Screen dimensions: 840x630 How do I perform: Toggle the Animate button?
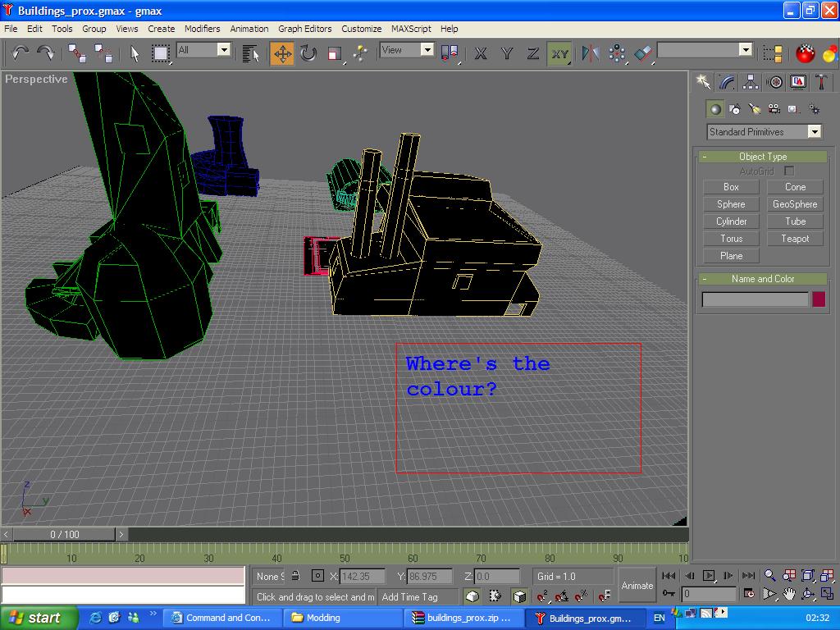tap(637, 586)
